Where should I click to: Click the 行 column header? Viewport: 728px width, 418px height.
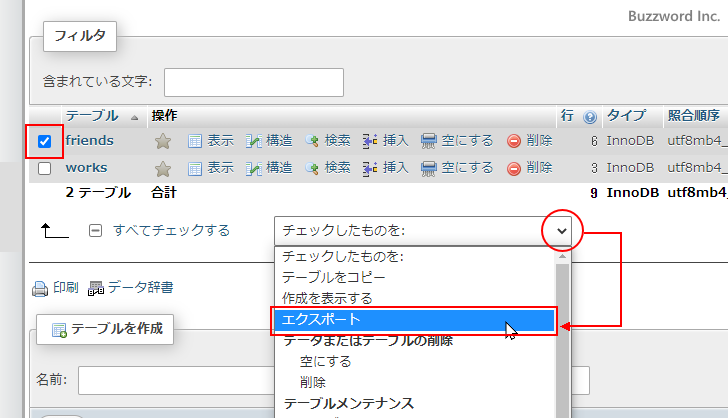click(567, 115)
